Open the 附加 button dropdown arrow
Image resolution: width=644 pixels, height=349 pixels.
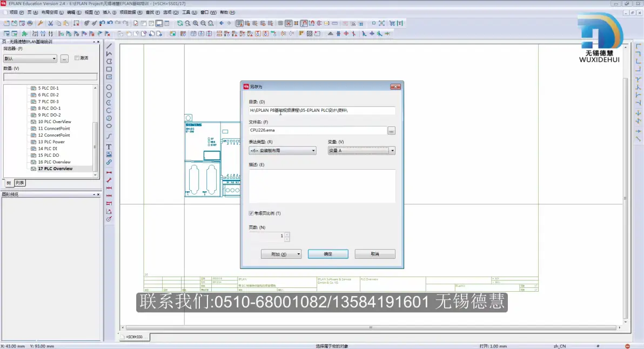(x=299, y=254)
